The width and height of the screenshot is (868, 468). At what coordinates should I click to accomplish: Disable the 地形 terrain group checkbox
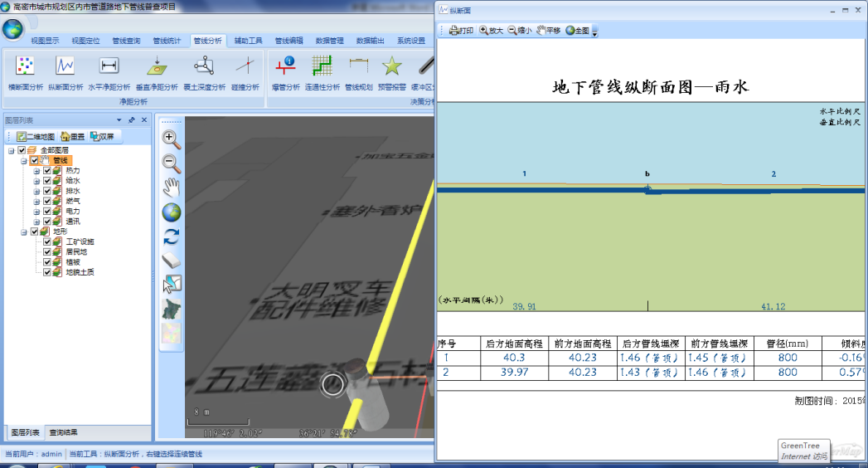point(34,232)
